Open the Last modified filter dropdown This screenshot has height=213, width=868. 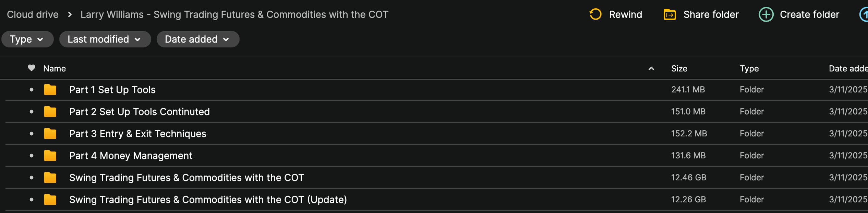105,39
